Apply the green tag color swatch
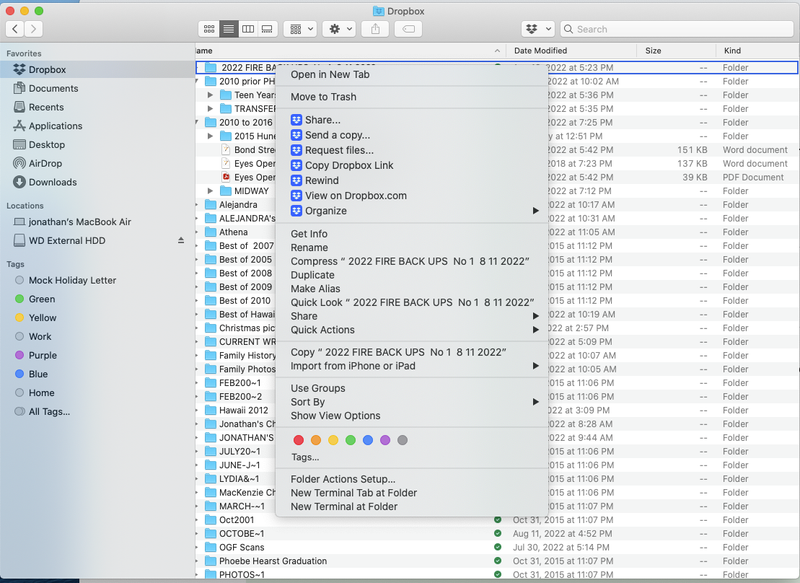 tap(350, 439)
